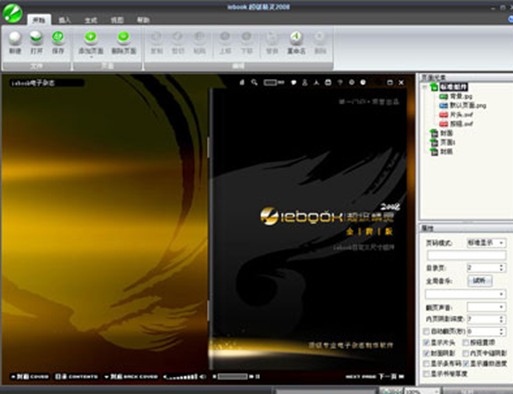Click the magnifier icon in preview top bar
The image size is (513, 394).
pos(254,82)
